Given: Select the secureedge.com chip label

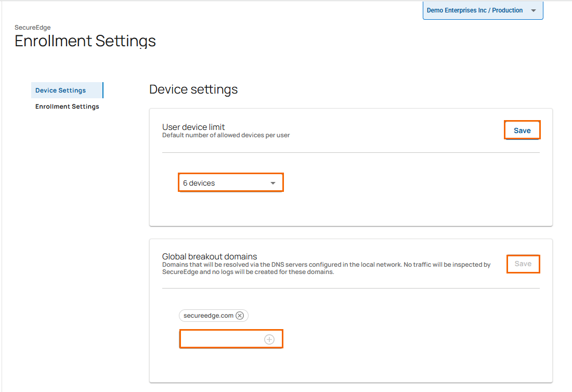Looking at the screenshot, I should [x=208, y=316].
